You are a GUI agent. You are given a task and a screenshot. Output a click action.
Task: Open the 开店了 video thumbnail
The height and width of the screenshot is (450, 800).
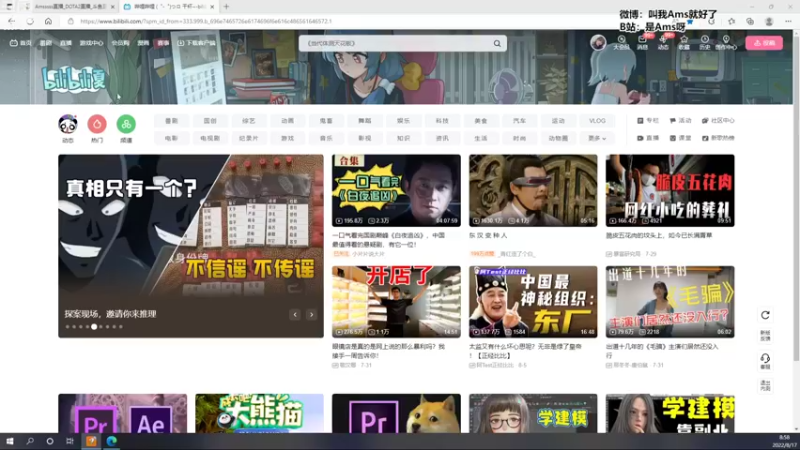click(396, 302)
